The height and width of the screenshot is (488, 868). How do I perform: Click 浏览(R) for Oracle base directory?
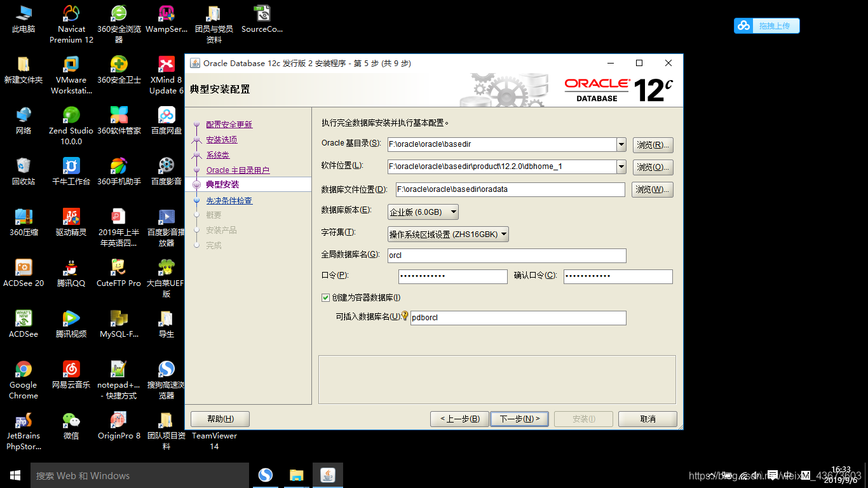[653, 145]
